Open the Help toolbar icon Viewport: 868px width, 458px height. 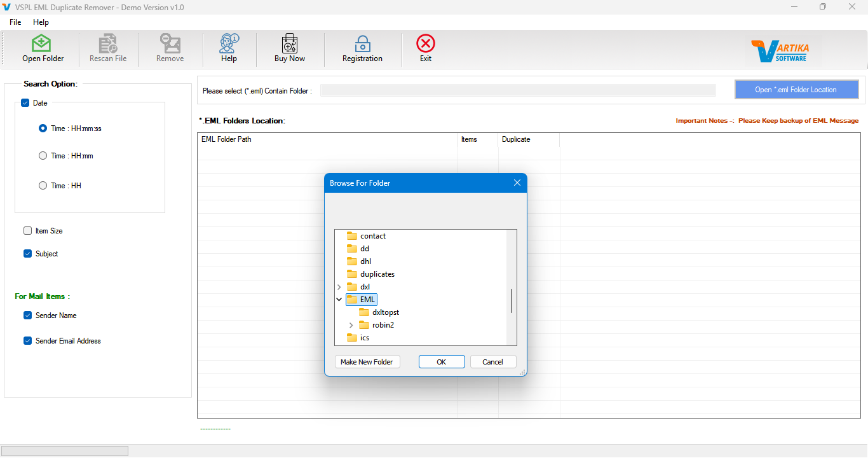coord(229,43)
